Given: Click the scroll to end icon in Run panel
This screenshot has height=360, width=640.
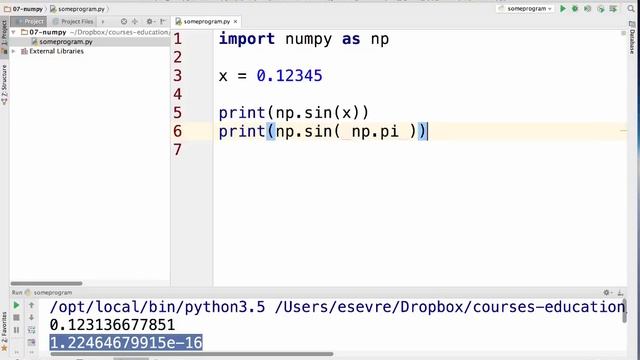Looking at the screenshot, I should [x=31, y=342].
